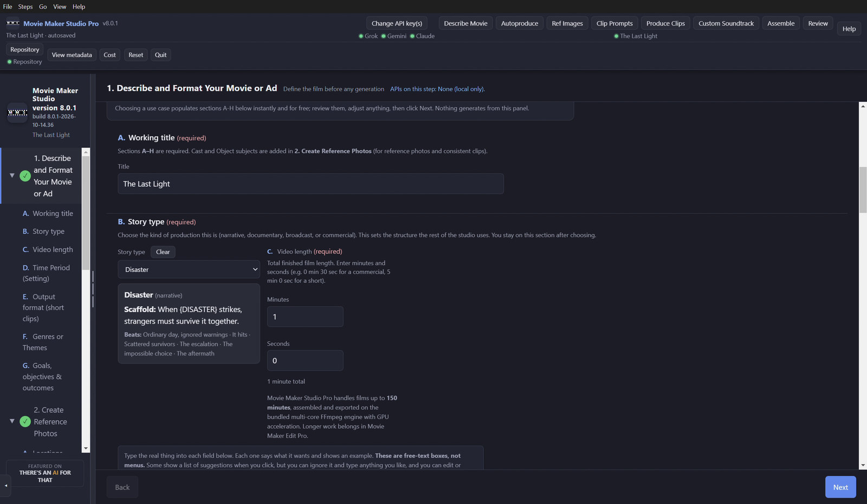This screenshot has height=504, width=867.
Task: Click the Reset button
Action: 136,55
